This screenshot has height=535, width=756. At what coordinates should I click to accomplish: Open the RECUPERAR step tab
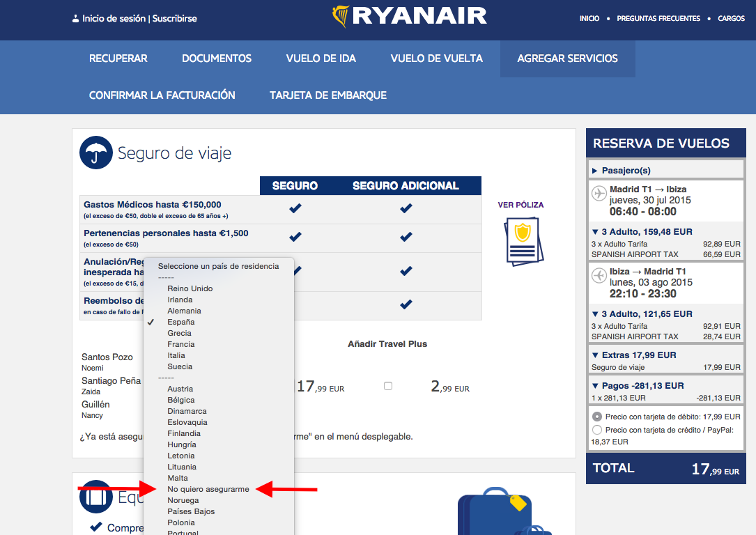tap(118, 59)
